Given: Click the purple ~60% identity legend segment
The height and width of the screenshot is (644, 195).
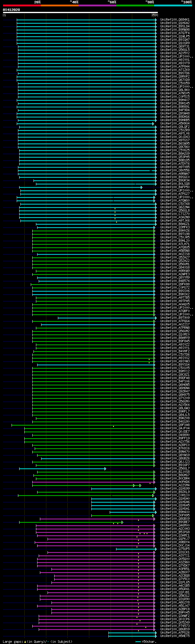Looking at the screenshot, I should click(97, 5).
